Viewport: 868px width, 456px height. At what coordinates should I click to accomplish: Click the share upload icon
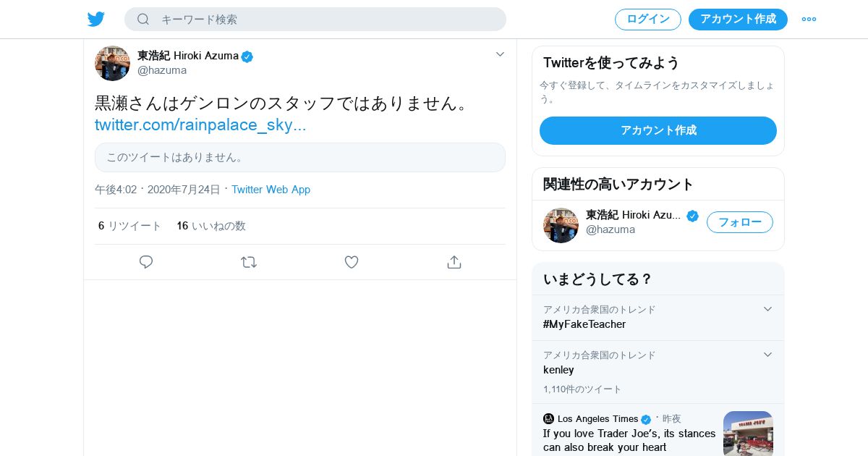[454, 262]
